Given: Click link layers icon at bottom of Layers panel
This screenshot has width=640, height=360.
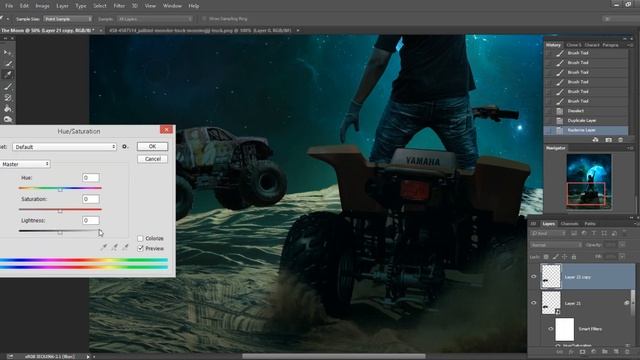Looking at the screenshot, I should pos(560,351).
